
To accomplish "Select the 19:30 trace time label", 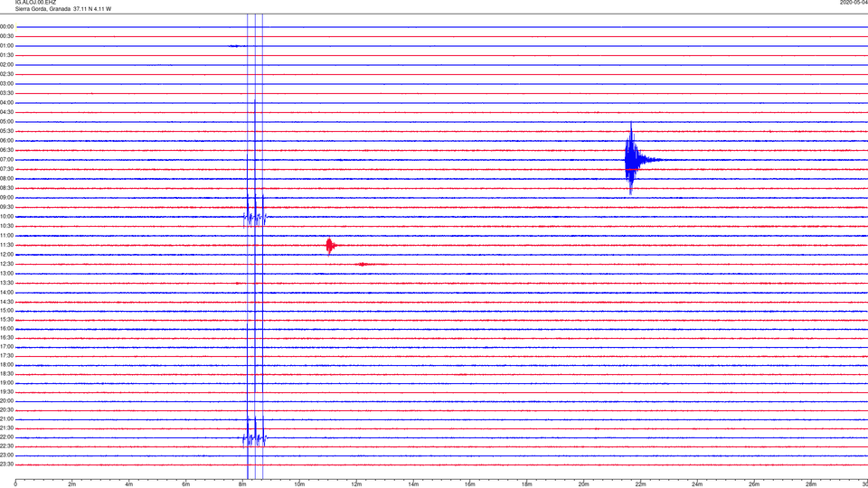I will [x=6, y=392].
